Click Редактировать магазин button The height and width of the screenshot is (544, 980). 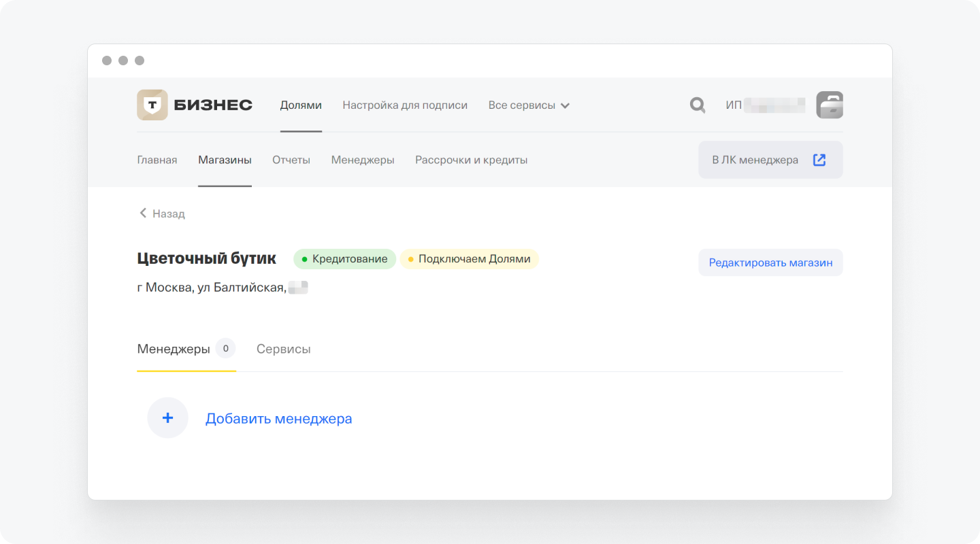[770, 262]
